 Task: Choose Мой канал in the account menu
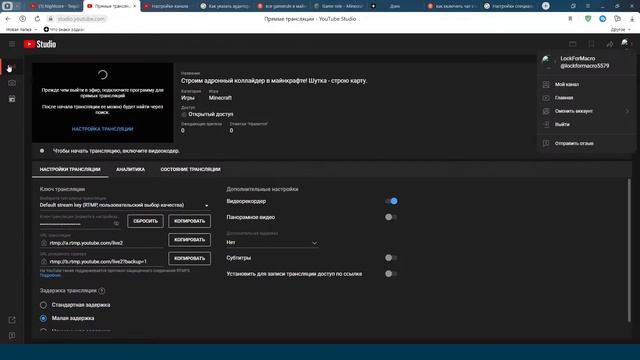point(567,84)
